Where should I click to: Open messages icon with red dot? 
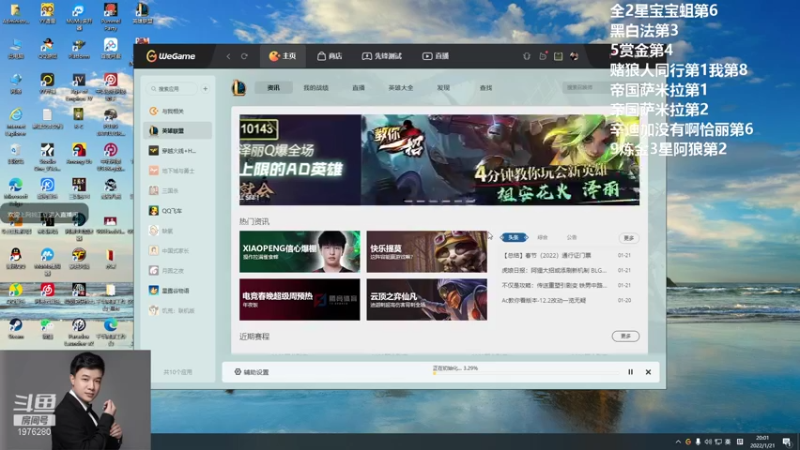click(x=543, y=56)
